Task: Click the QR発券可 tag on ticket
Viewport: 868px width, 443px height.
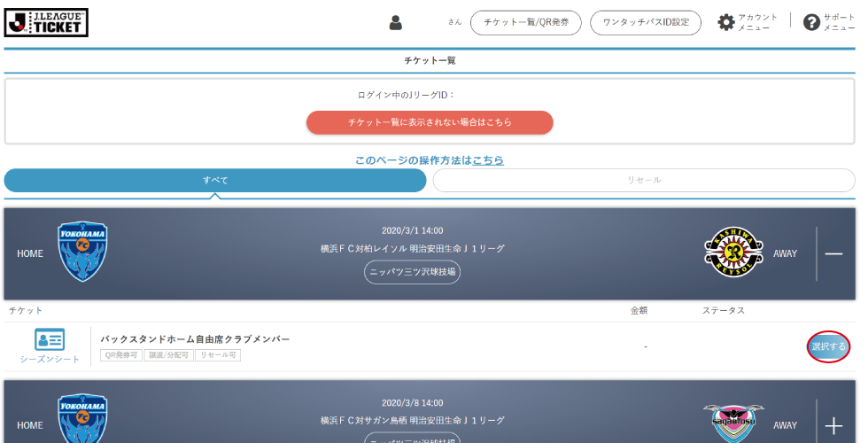Action: pos(121,355)
